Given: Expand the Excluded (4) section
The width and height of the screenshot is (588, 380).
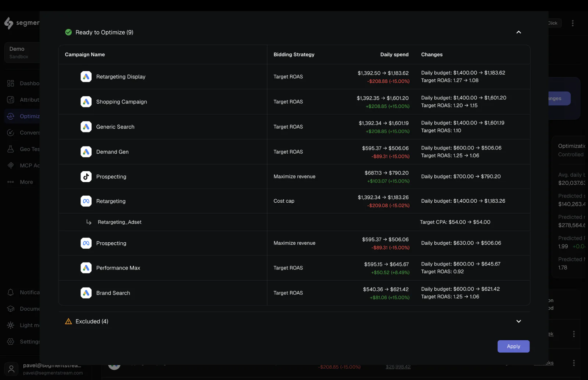Looking at the screenshot, I should (519, 321).
